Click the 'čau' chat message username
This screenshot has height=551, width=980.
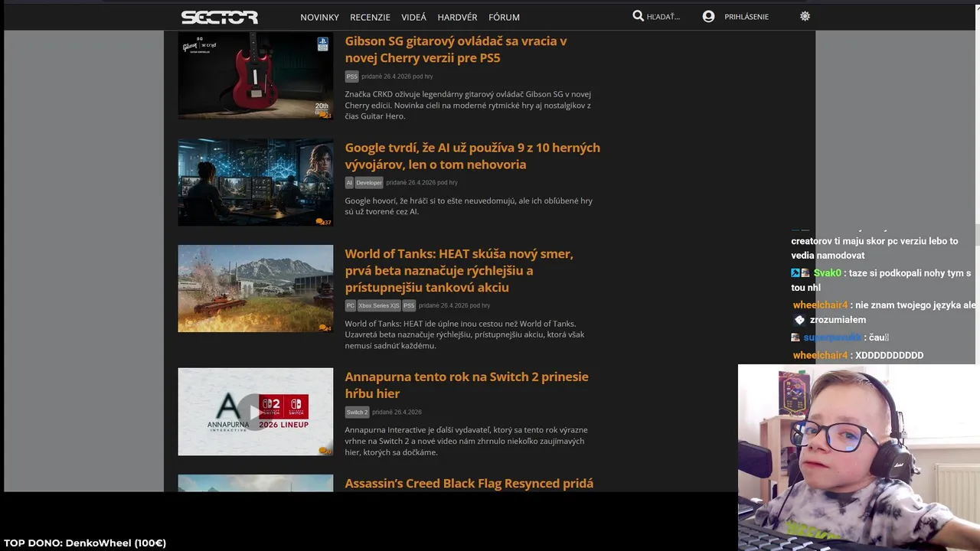832,337
